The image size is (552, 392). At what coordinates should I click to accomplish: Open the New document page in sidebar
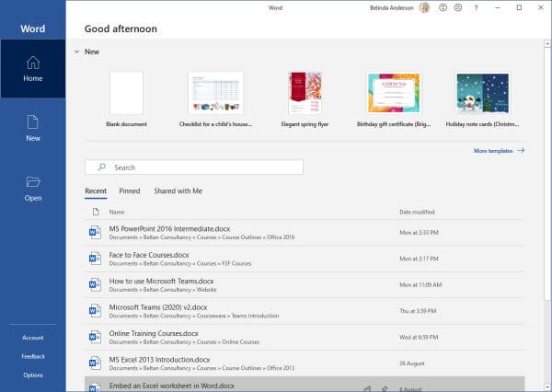(x=33, y=128)
